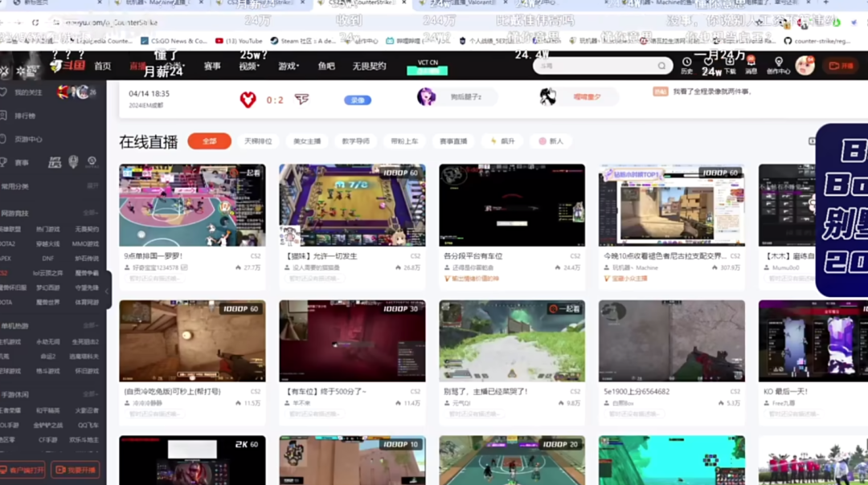Click the VCT CN banner button
868x485 pixels.
(428, 67)
